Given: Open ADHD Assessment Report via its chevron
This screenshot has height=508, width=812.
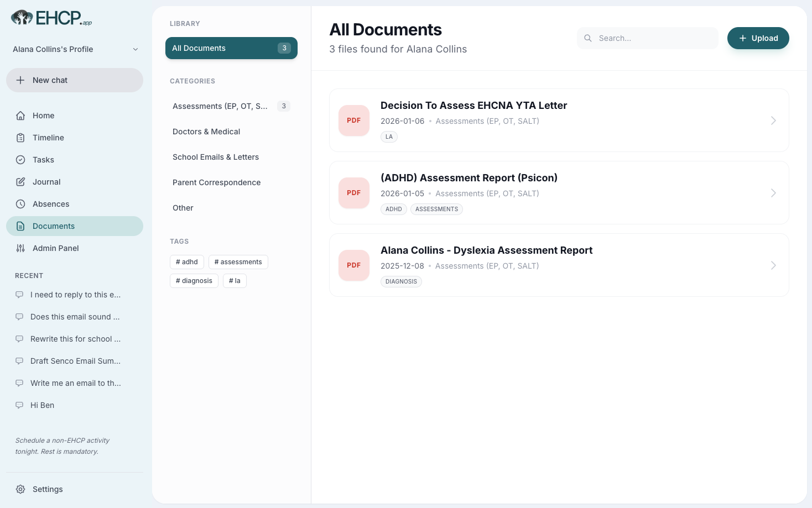Looking at the screenshot, I should coord(773,193).
